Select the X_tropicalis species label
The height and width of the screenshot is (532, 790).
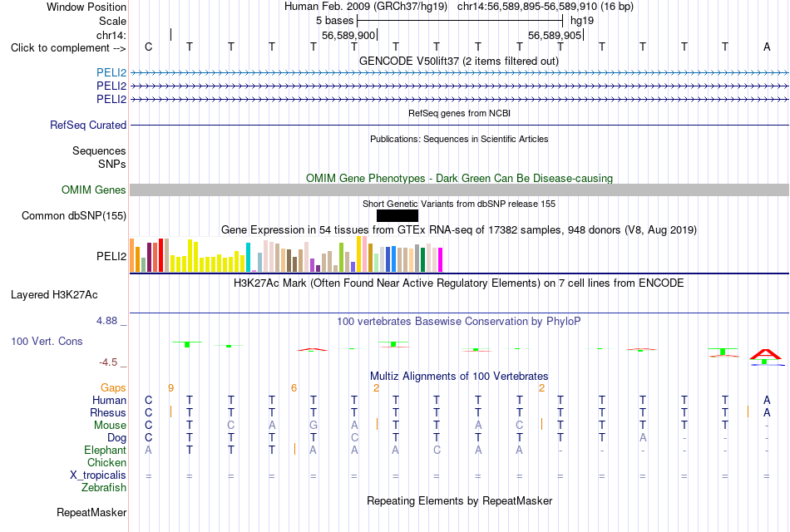coord(98,475)
